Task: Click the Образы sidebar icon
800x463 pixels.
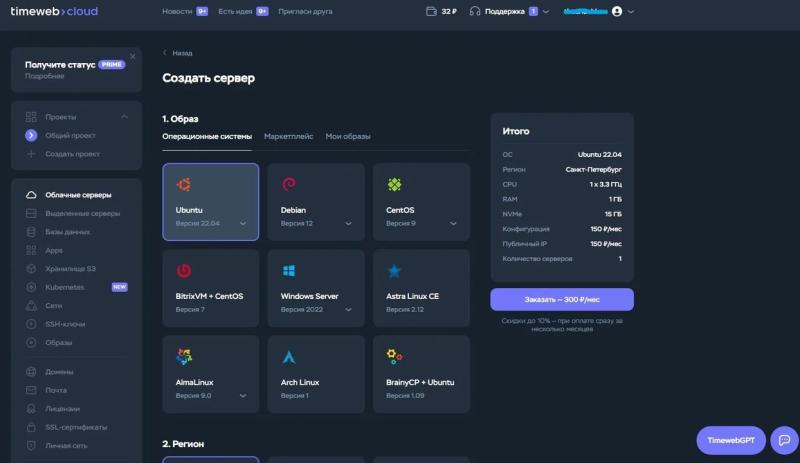Action: click(31, 342)
